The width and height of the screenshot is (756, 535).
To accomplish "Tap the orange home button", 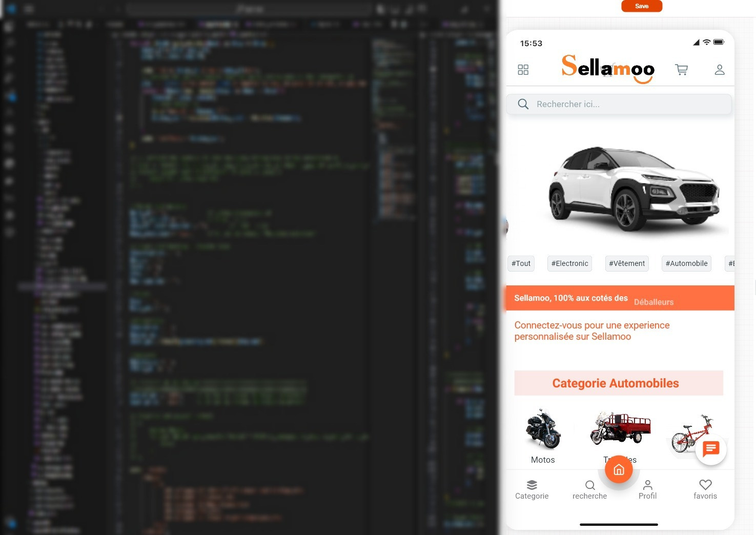I will [619, 469].
